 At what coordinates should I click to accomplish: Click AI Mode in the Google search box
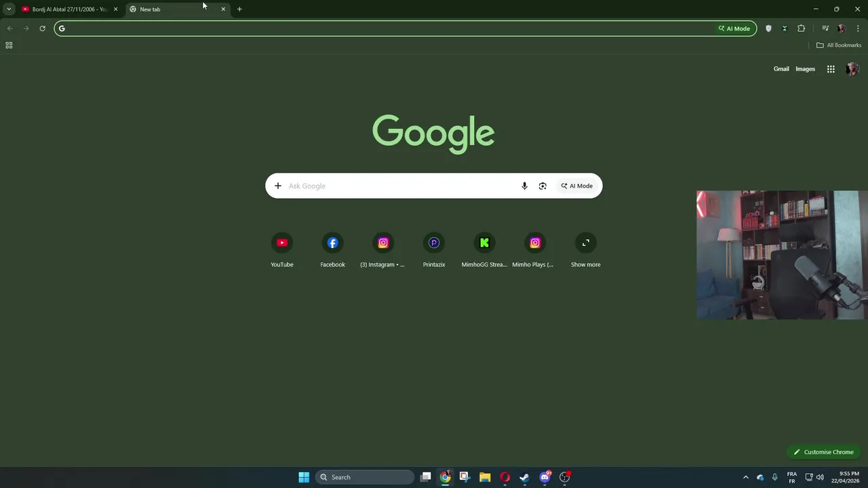coord(576,186)
